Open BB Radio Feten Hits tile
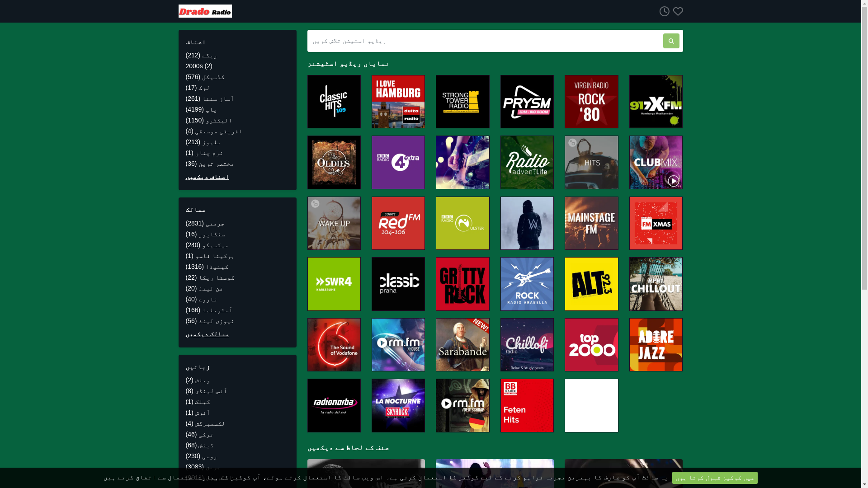The height and width of the screenshot is (488, 868). tap(527, 406)
